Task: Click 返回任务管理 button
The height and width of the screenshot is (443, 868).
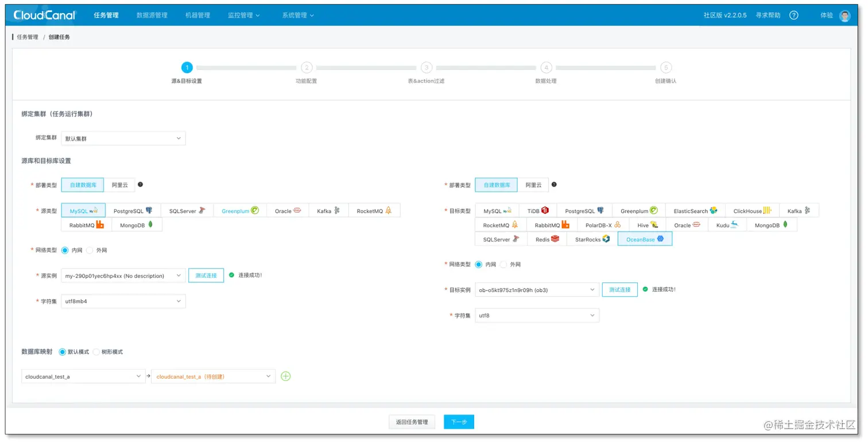Action: pyautogui.click(x=412, y=422)
